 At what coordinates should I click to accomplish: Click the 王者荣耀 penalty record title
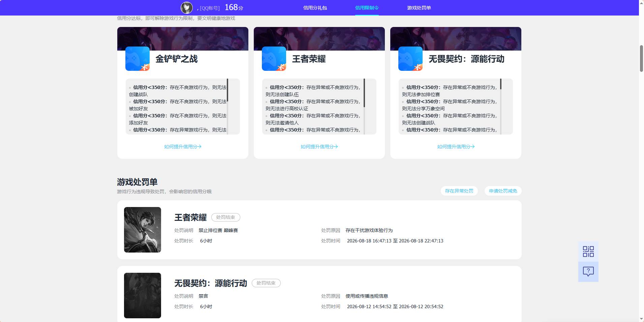coord(190,217)
